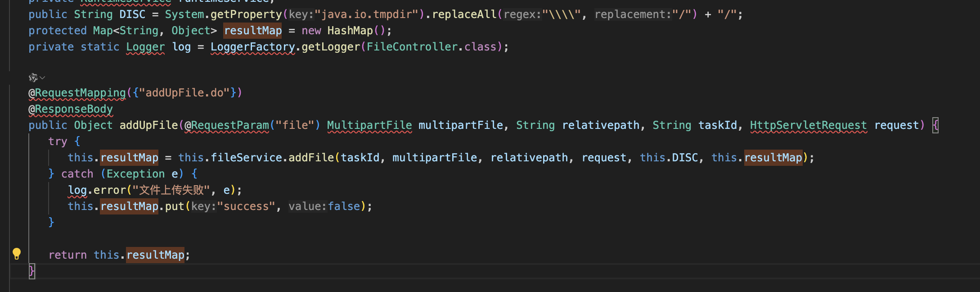The image size is (980, 292).
Task: Click the underlined MultipartFile type
Action: 369,125
